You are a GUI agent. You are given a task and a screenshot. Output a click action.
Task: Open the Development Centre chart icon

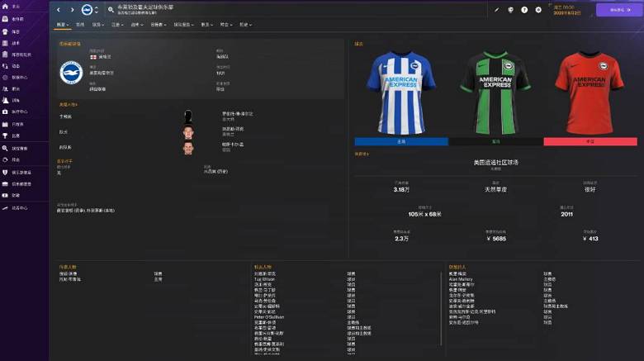5,208
